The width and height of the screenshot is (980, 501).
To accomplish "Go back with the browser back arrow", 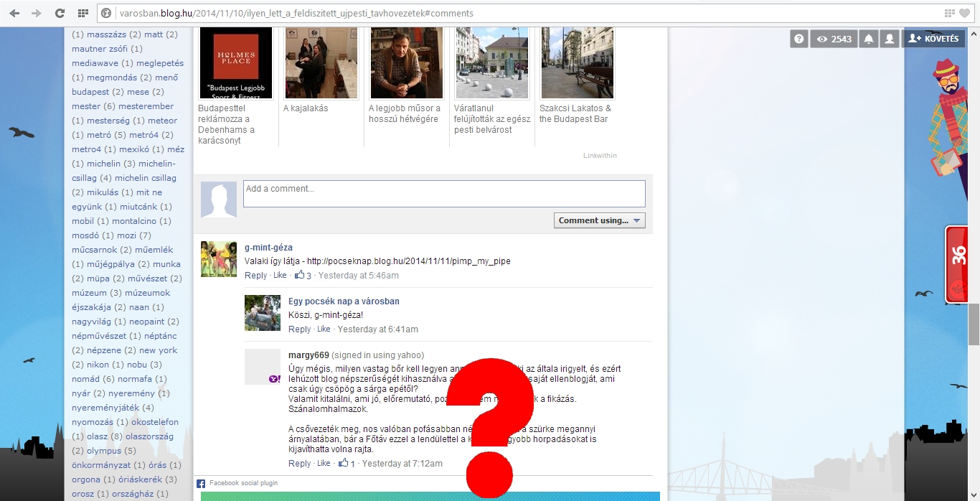I will (x=14, y=13).
